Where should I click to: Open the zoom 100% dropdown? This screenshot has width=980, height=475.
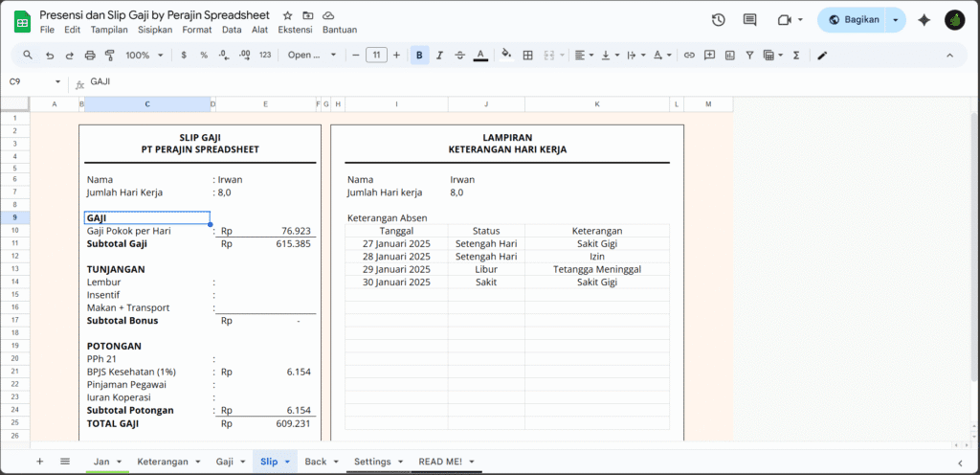point(144,55)
